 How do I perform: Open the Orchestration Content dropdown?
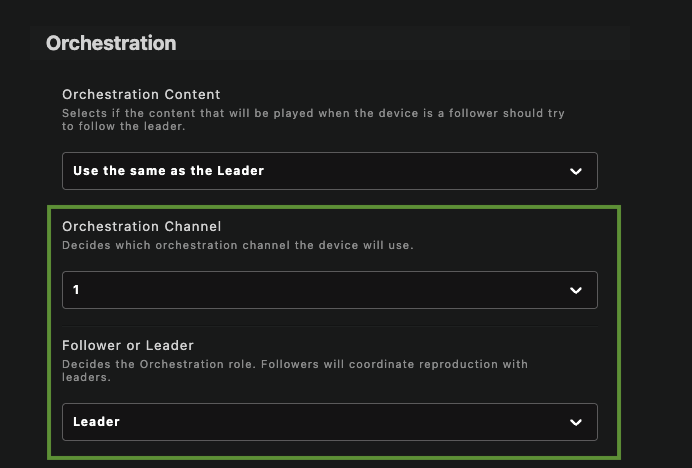330,171
